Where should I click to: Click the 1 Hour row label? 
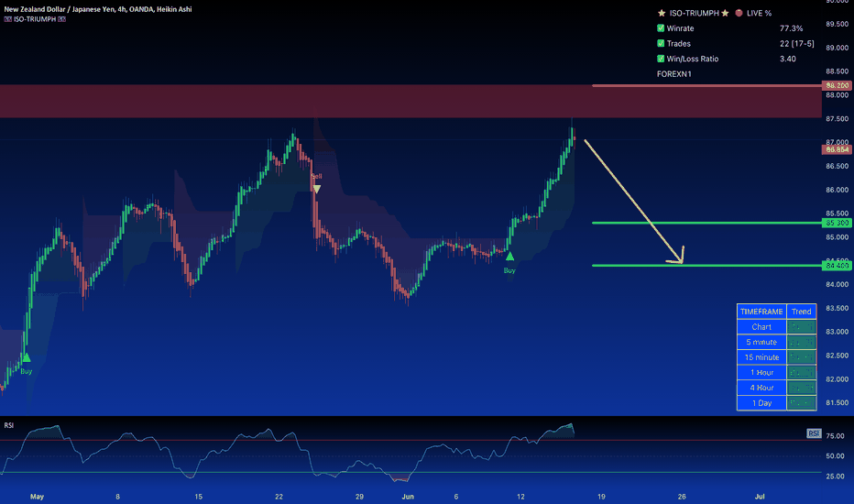pyautogui.click(x=761, y=373)
